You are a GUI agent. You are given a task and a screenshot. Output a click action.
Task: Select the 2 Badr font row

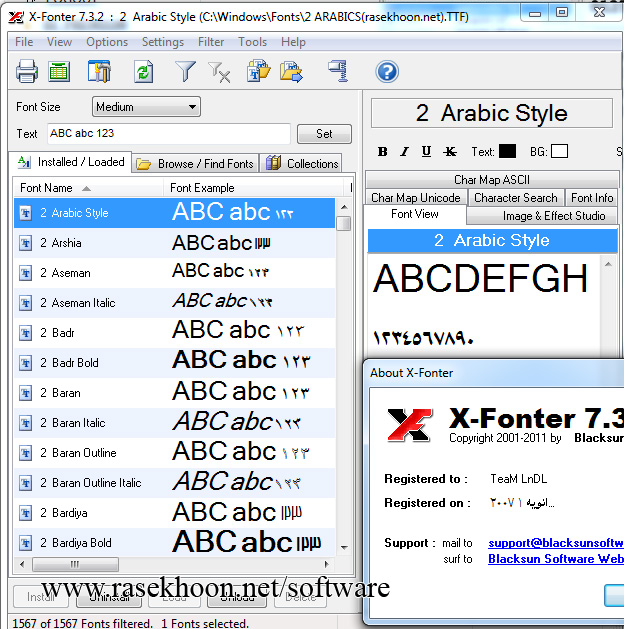tap(174, 333)
